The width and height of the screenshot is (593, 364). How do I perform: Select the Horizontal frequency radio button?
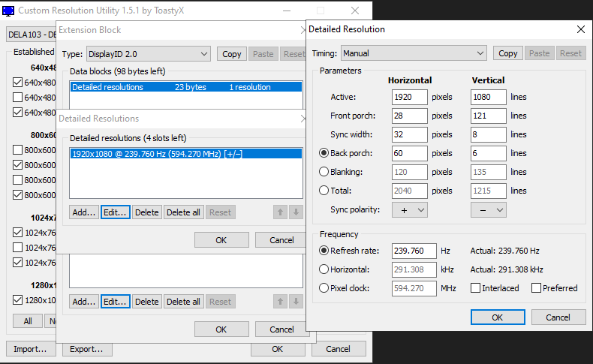tap(324, 269)
